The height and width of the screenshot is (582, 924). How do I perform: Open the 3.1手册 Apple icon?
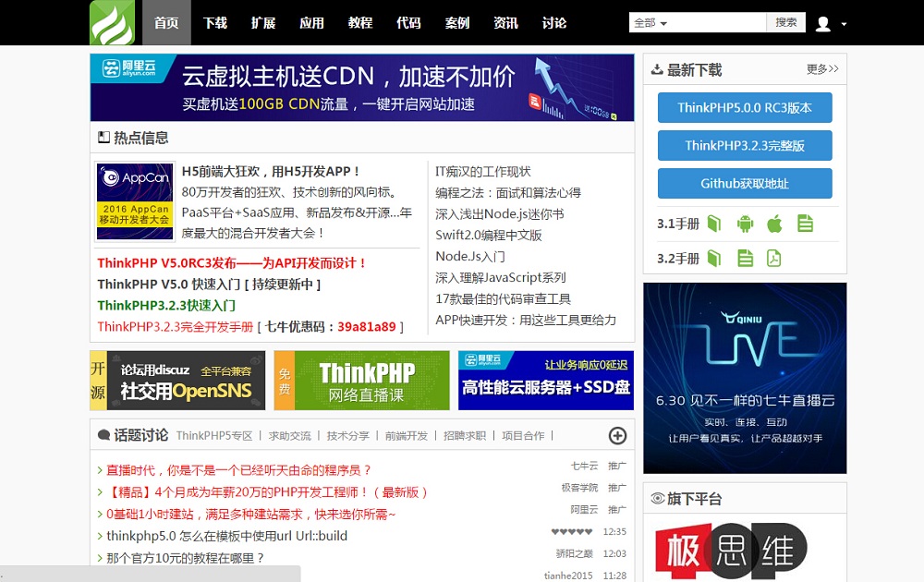774,224
